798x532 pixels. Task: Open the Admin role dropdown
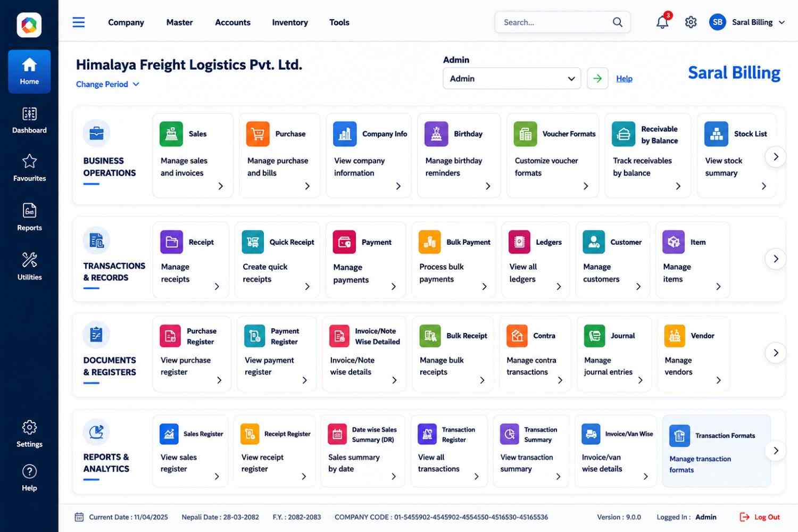512,78
